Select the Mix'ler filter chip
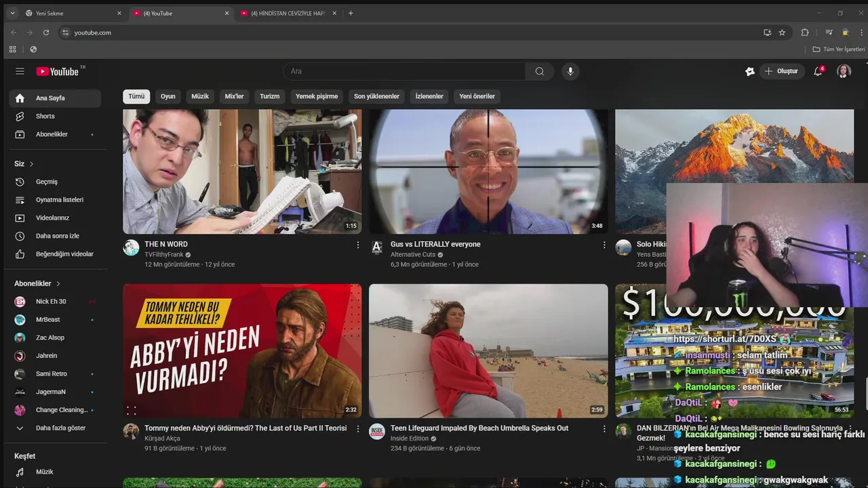The height and width of the screenshot is (488, 868). coord(234,96)
